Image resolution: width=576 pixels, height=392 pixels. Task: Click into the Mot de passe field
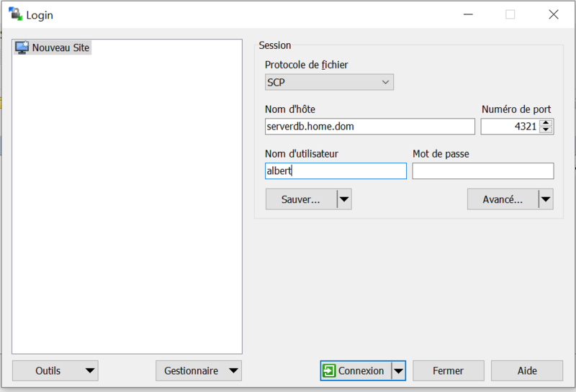click(483, 171)
